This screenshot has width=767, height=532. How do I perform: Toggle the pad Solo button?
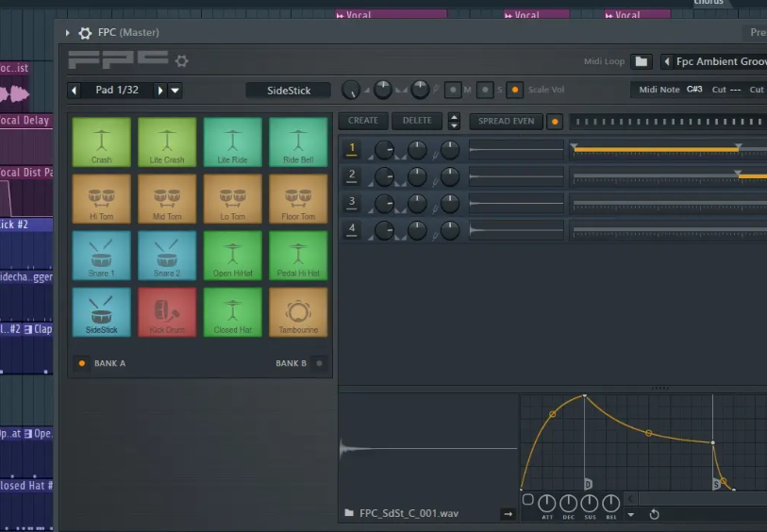485,90
